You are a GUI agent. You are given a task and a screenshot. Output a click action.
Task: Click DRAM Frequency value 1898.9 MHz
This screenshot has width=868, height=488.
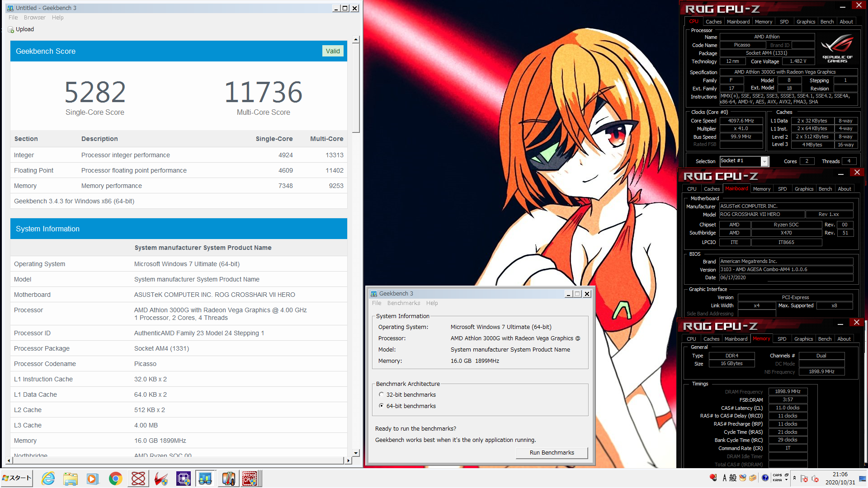point(787,392)
